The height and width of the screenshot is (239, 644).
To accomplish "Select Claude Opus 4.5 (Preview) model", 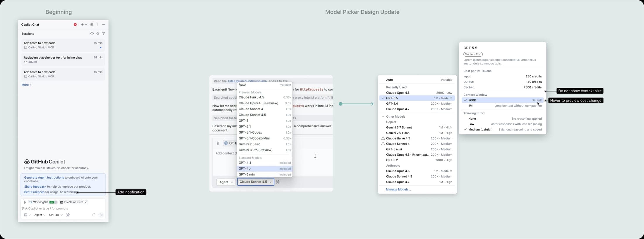I will [x=265, y=103].
